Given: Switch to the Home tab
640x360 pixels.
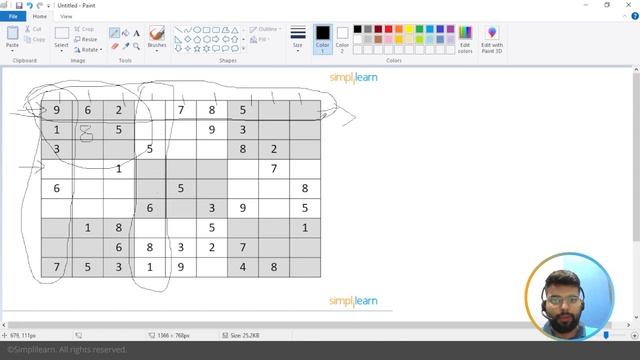Looking at the screenshot, I should [x=40, y=16].
